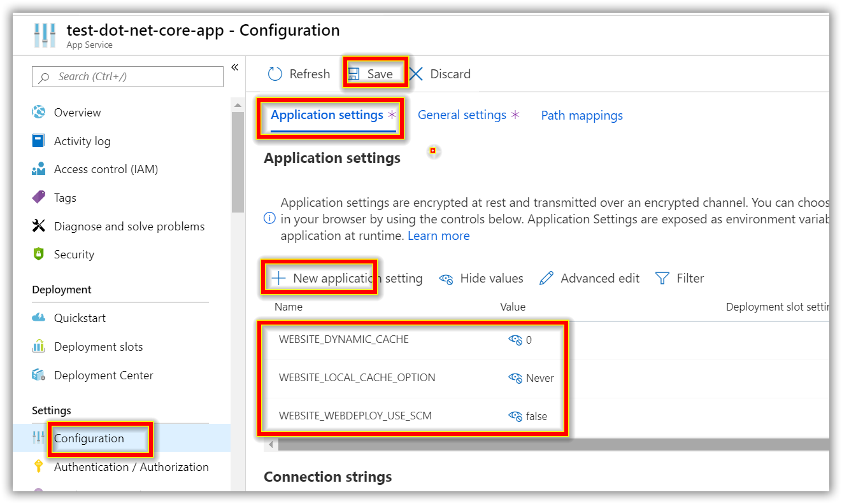Open Activity log in sidebar
The image size is (842, 504).
pyautogui.click(x=82, y=141)
